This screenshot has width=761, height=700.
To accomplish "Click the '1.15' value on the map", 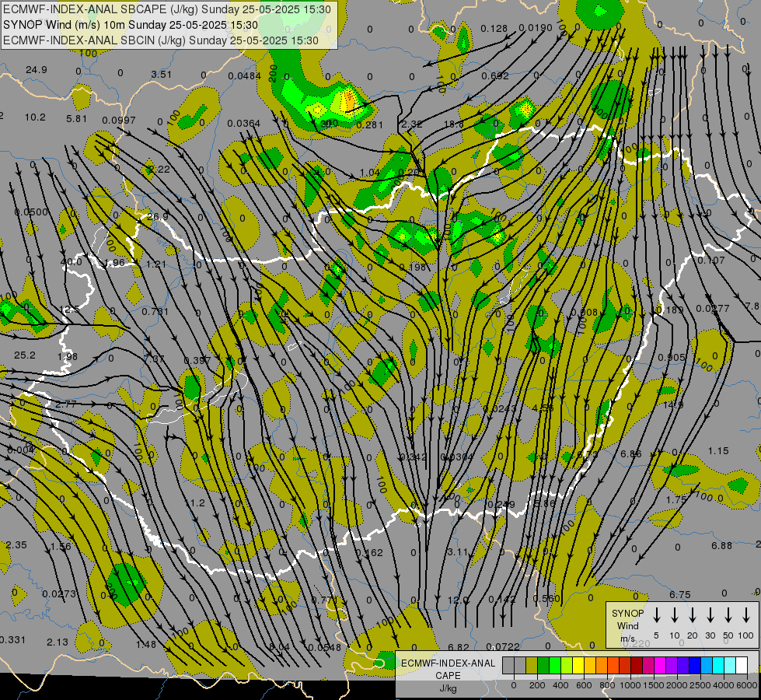I will 718,451.
